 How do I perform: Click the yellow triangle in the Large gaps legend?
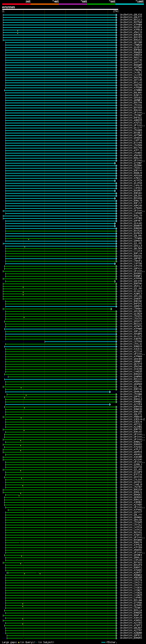click(x=19, y=642)
